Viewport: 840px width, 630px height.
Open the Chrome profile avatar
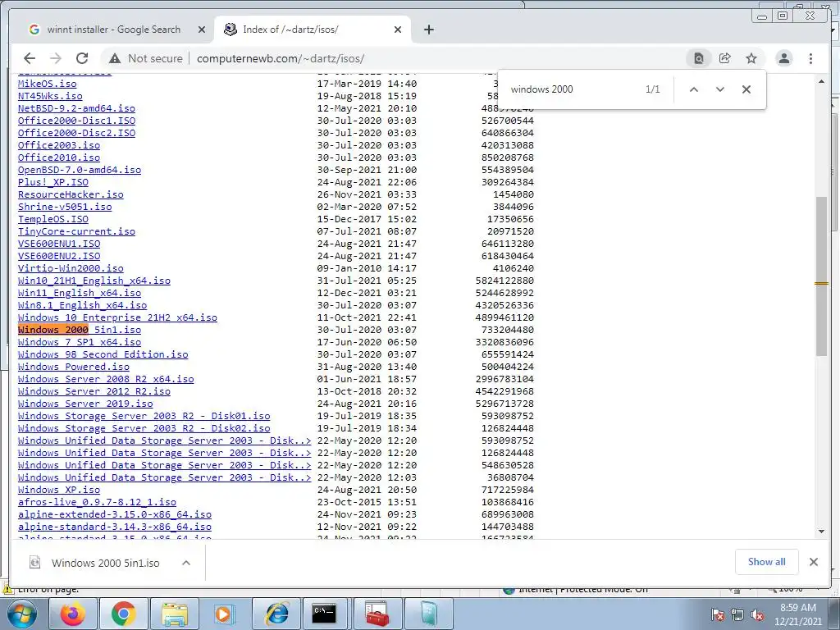(784, 58)
